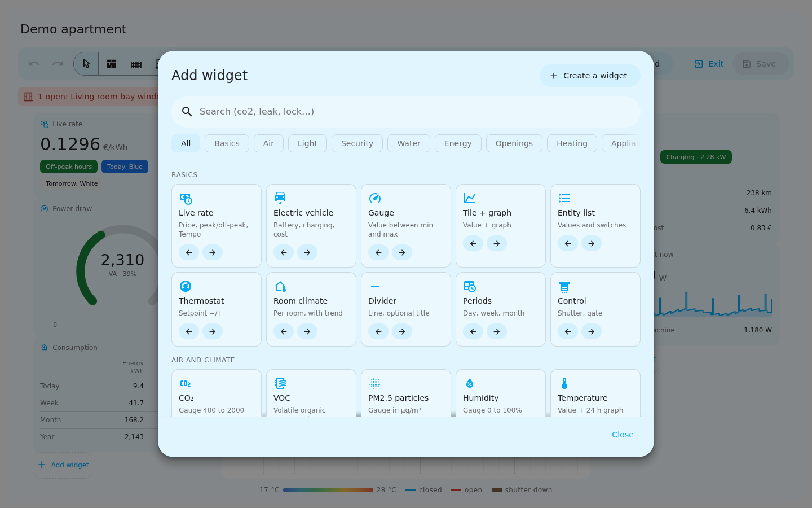The width and height of the screenshot is (812, 508).
Task: Select the All category chip
Action: pos(186,143)
